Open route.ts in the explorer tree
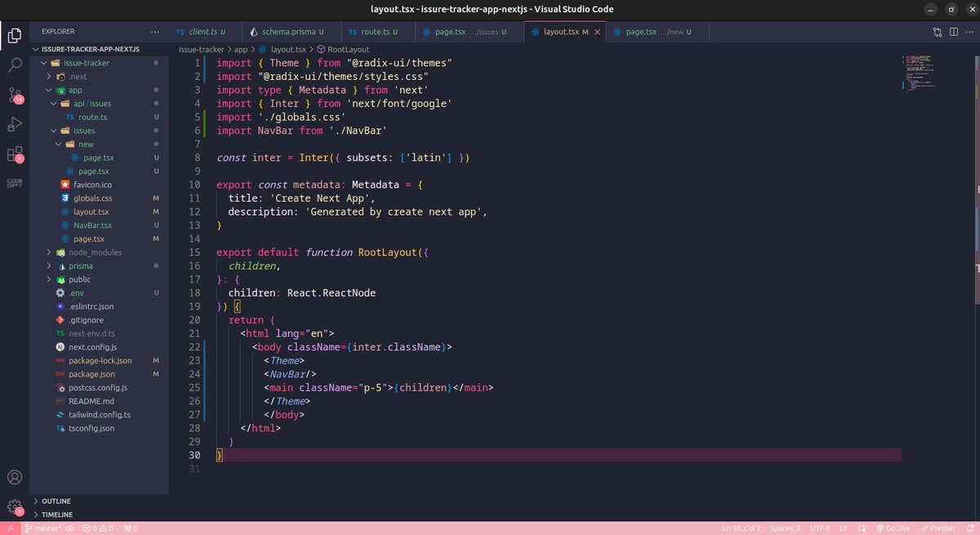 click(98, 117)
